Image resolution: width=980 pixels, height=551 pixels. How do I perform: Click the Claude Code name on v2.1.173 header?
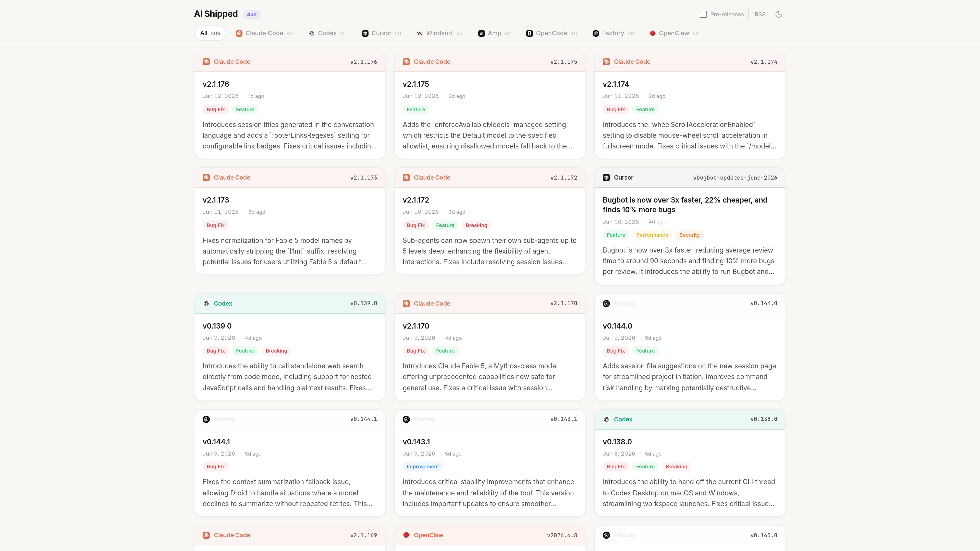tap(232, 178)
